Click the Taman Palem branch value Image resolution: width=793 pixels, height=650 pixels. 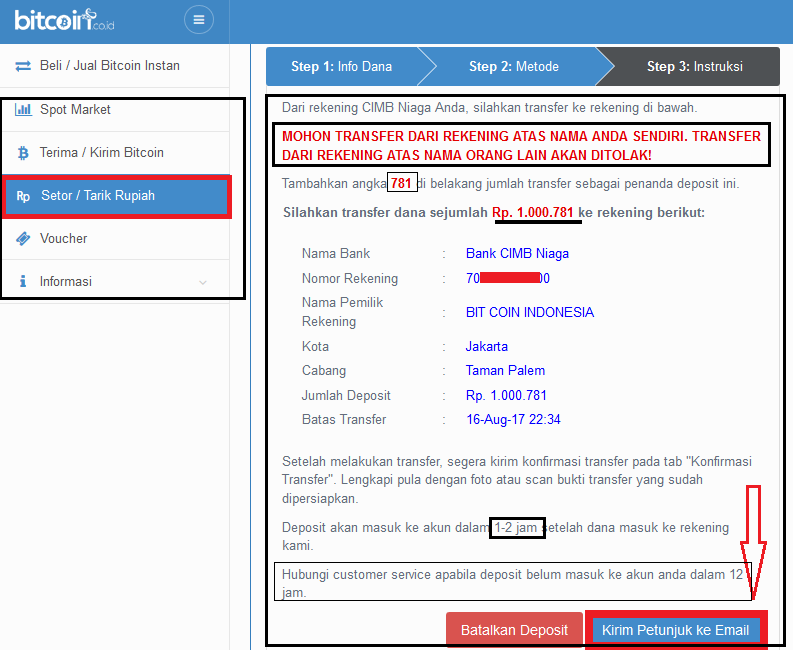click(x=505, y=371)
